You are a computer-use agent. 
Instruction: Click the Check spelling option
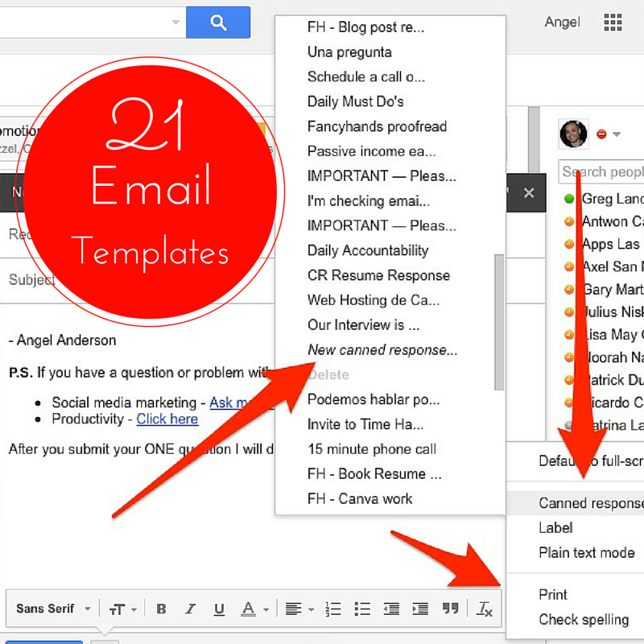(x=583, y=620)
